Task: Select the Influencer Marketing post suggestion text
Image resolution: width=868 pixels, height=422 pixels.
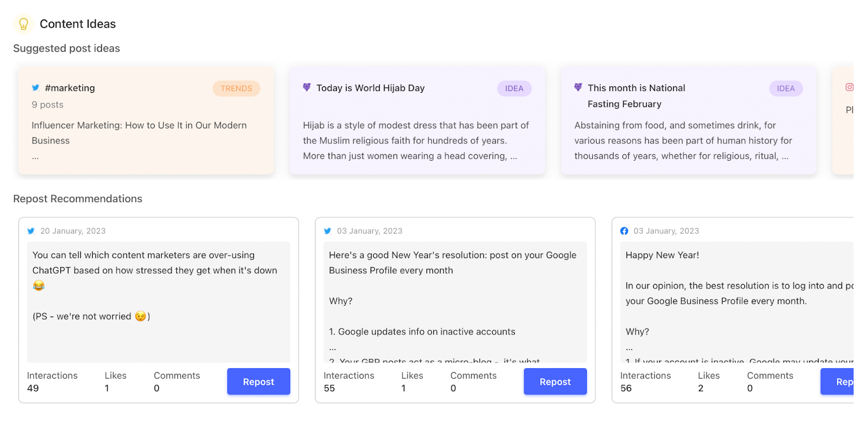Action: coord(139,133)
